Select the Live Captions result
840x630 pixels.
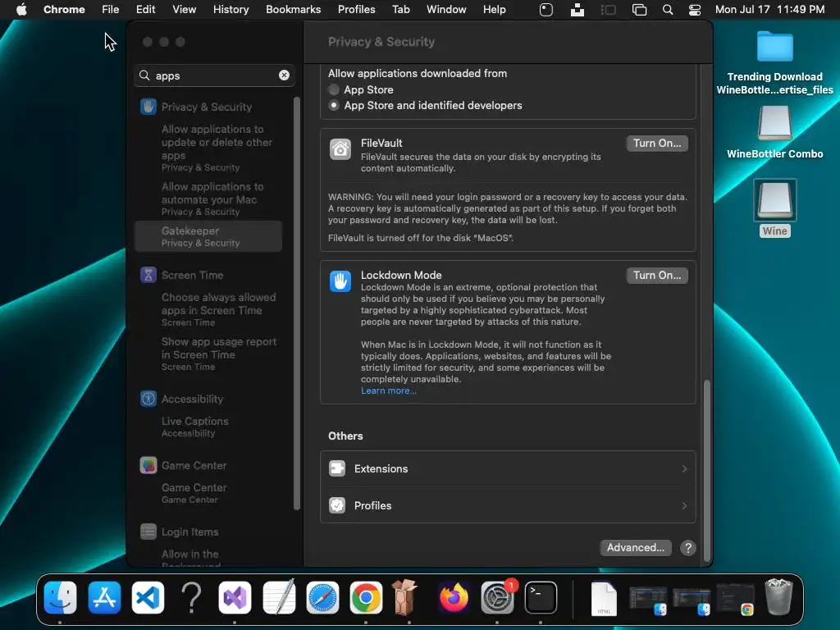[195, 427]
